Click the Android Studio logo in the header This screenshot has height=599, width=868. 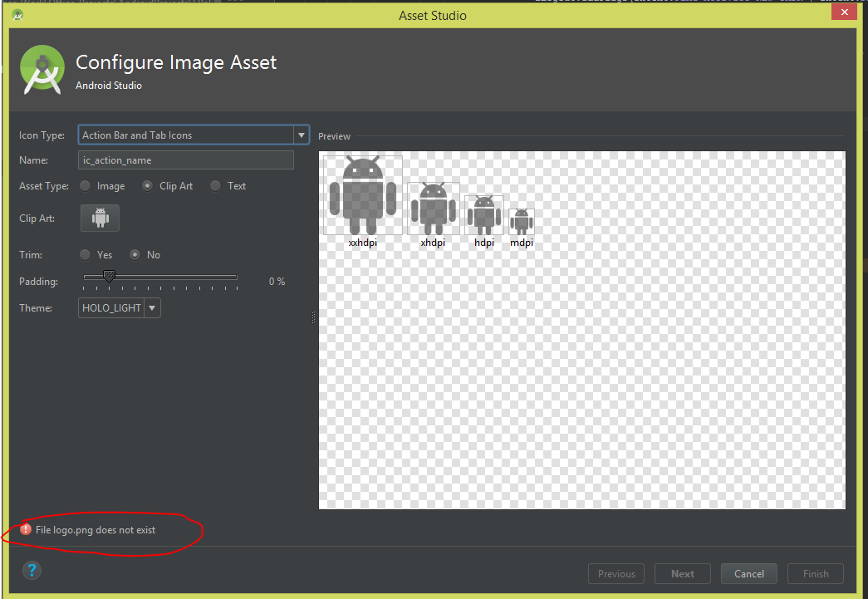(42, 70)
